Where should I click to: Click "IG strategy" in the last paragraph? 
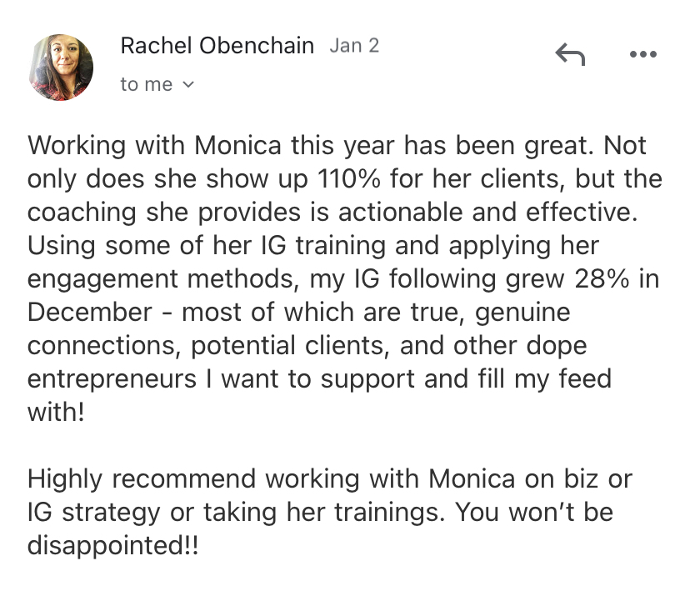[x=93, y=513]
